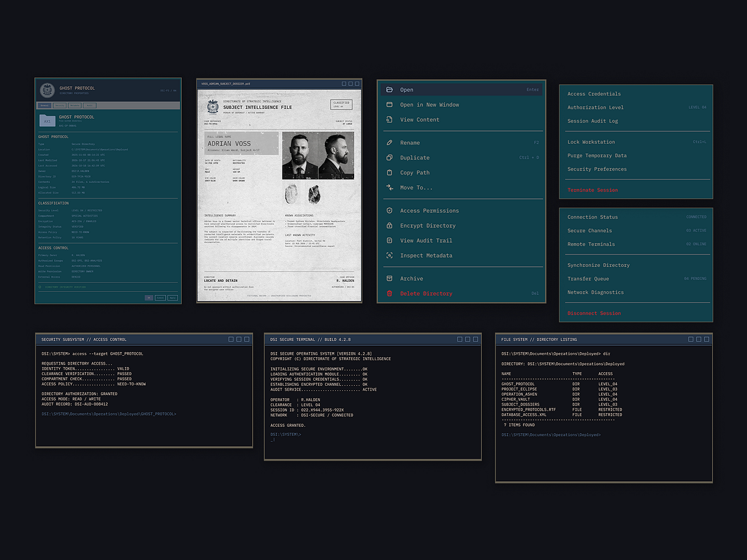Click the ADRIAN VOSS name field in dossier
Viewport: 747px width, 560px height.
click(x=242, y=143)
